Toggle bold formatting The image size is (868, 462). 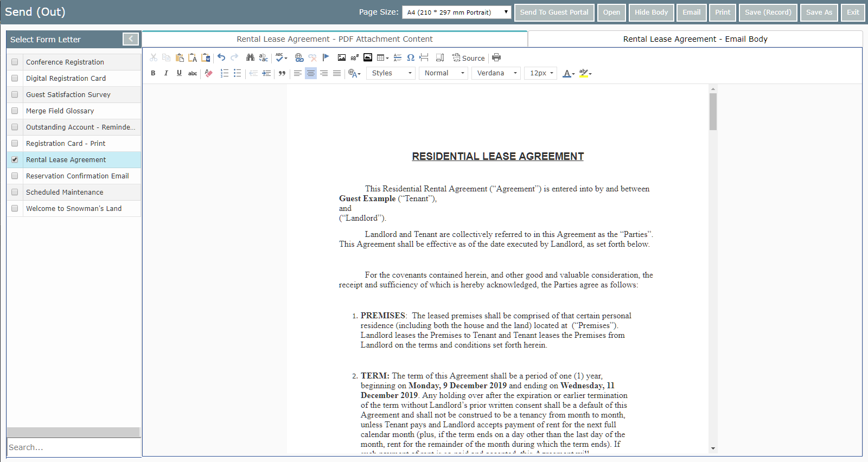[x=153, y=73]
